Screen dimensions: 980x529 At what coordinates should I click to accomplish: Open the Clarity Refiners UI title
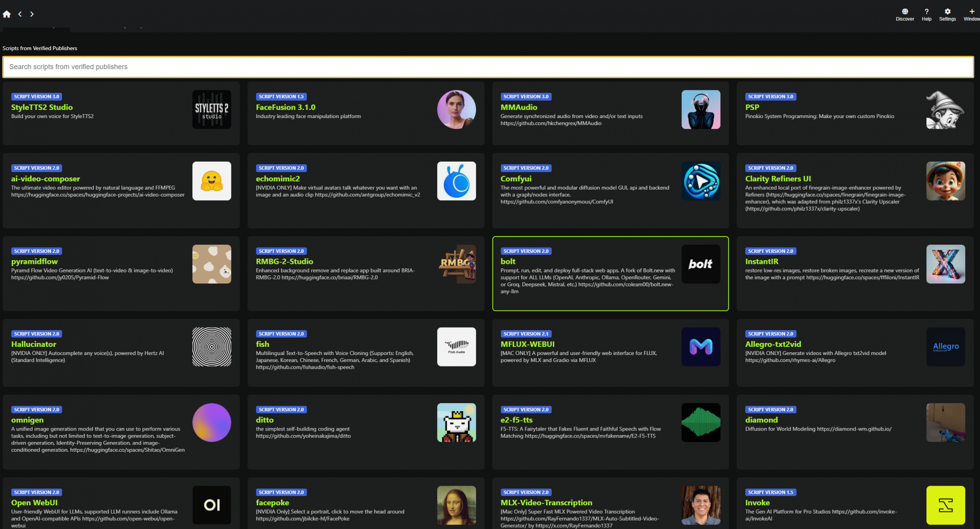click(x=778, y=179)
